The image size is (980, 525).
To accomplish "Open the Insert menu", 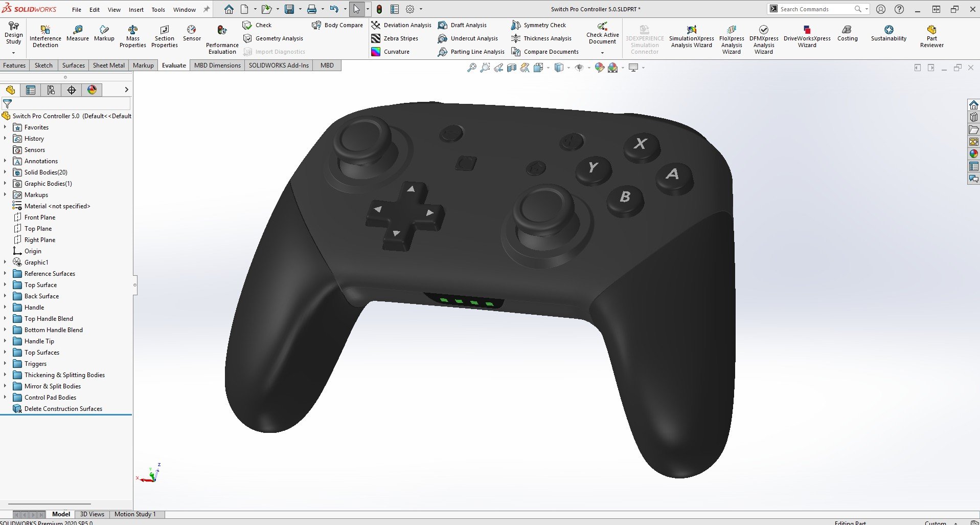I will tap(136, 10).
